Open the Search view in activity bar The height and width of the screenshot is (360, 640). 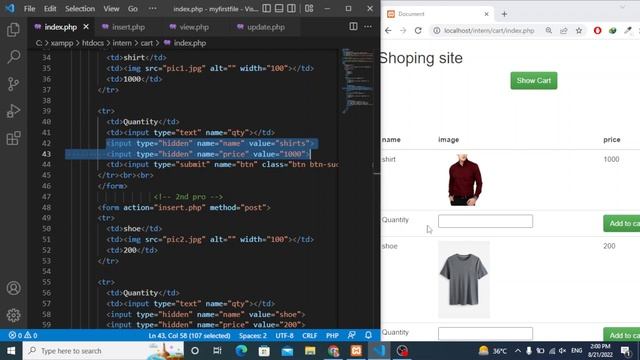click(13, 57)
